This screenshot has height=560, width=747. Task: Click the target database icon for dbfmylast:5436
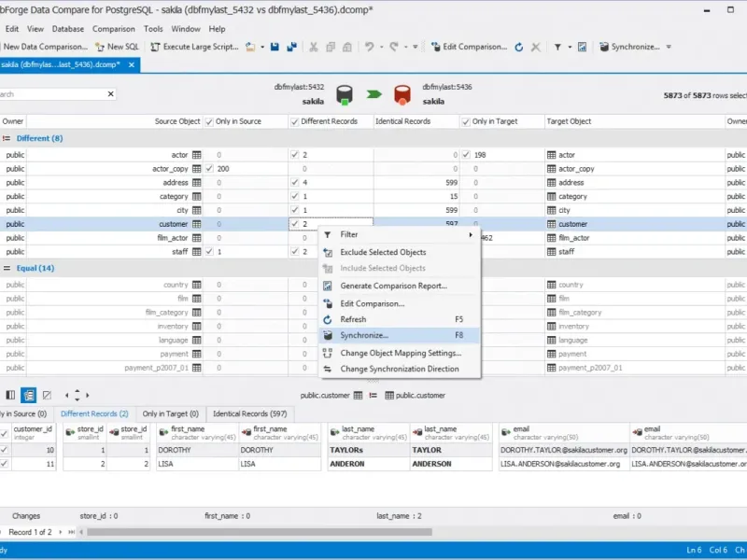402,95
